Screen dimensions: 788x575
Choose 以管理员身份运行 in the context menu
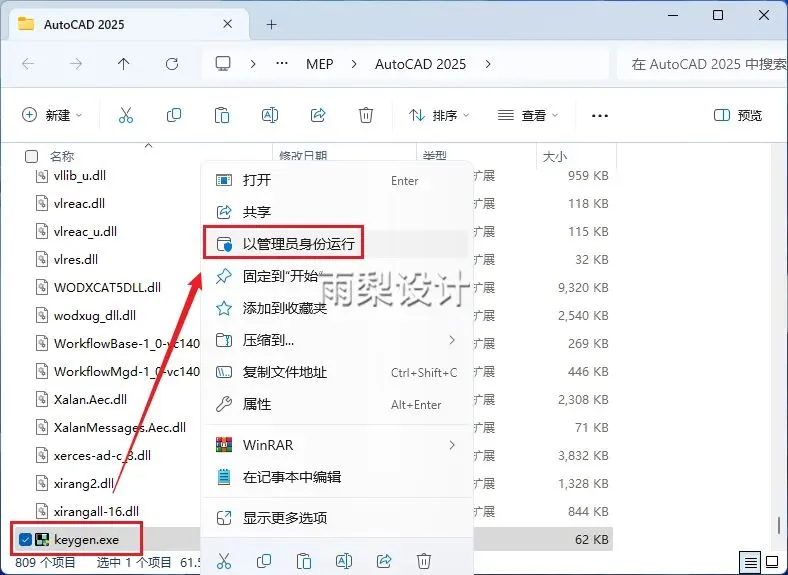point(337,244)
